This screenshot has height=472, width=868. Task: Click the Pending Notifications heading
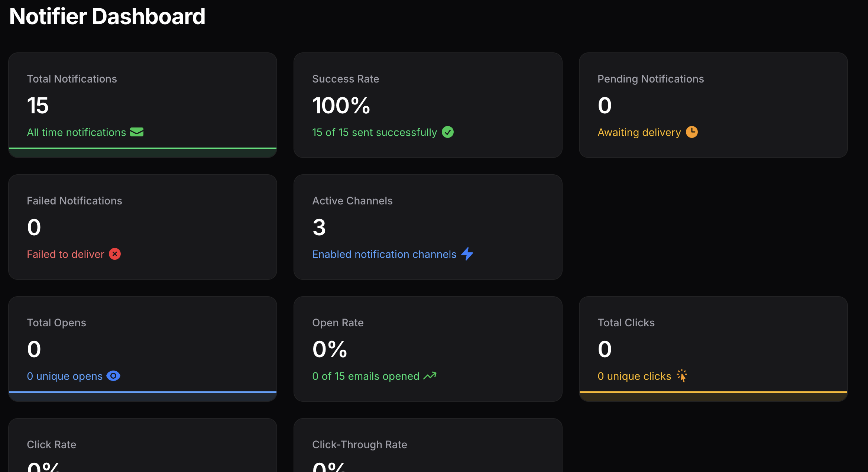pos(651,79)
